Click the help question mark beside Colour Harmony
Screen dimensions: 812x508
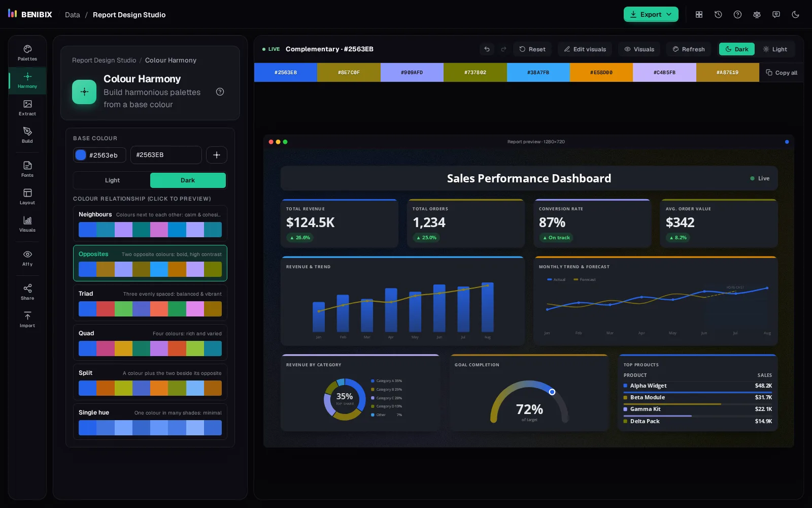pos(220,92)
